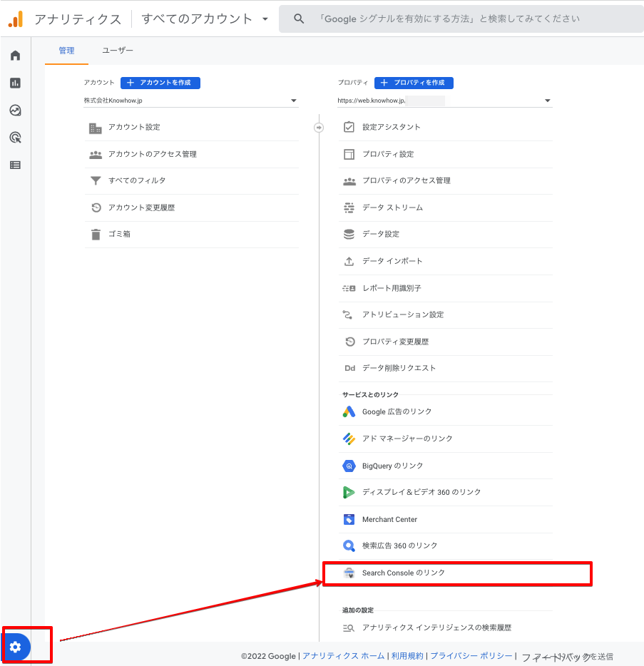Image resolution: width=644 pixels, height=666 pixels.
Task: Click the アナリティクス インテリジェンス search-history icon
Action: coord(349,627)
